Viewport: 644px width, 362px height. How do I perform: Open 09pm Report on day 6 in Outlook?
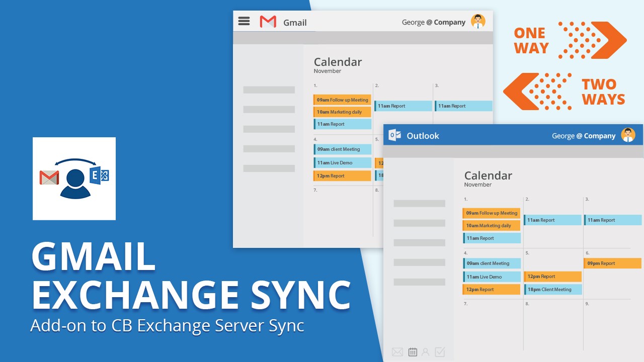613,263
